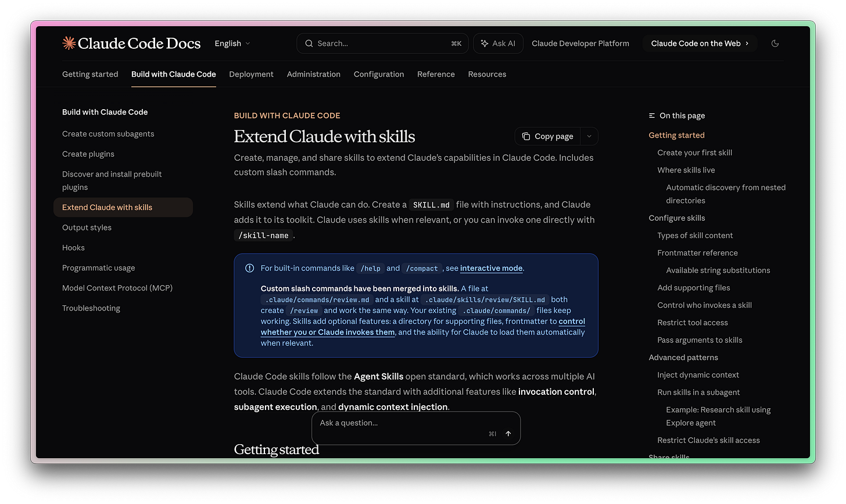Open Create custom subagents in sidebar
This screenshot has width=846, height=504.
(x=108, y=134)
